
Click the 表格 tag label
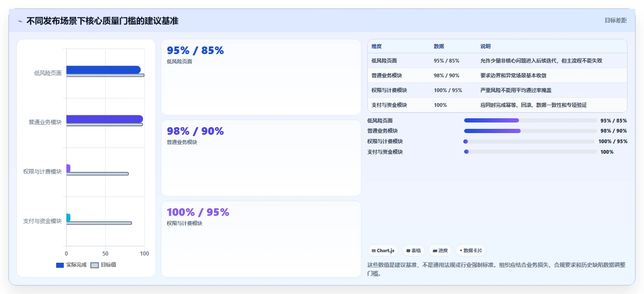416,250
